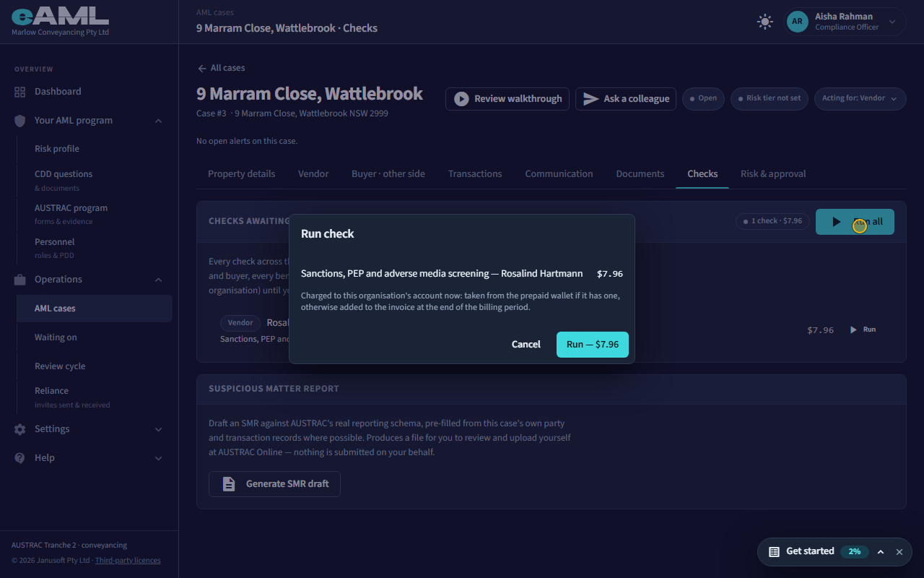Click the Run link in the Vendor check row

pos(863,329)
